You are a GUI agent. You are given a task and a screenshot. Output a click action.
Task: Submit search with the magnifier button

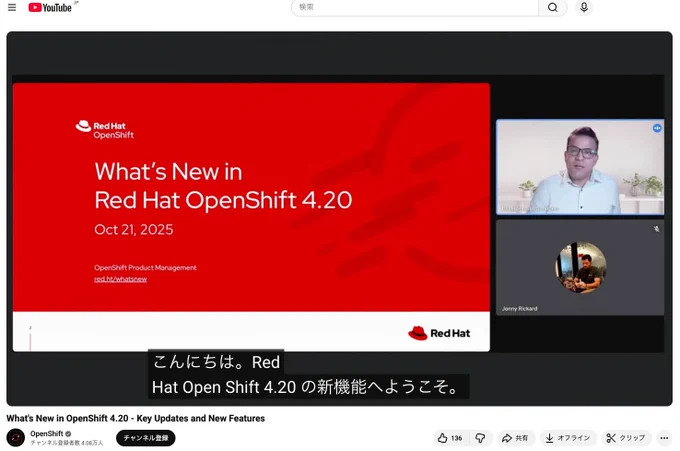coord(552,7)
